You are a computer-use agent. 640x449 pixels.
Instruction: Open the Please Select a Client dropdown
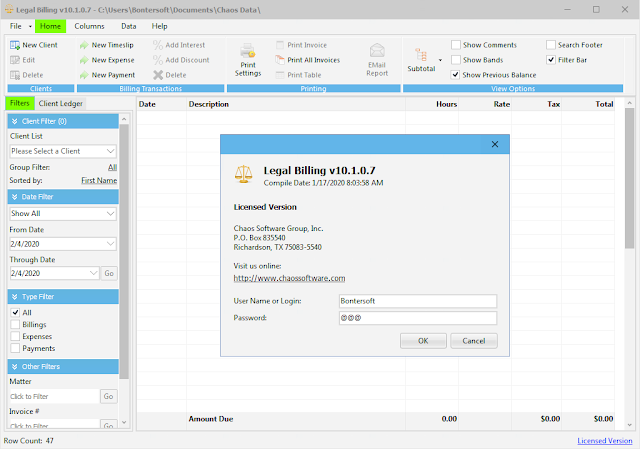(x=110, y=151)
